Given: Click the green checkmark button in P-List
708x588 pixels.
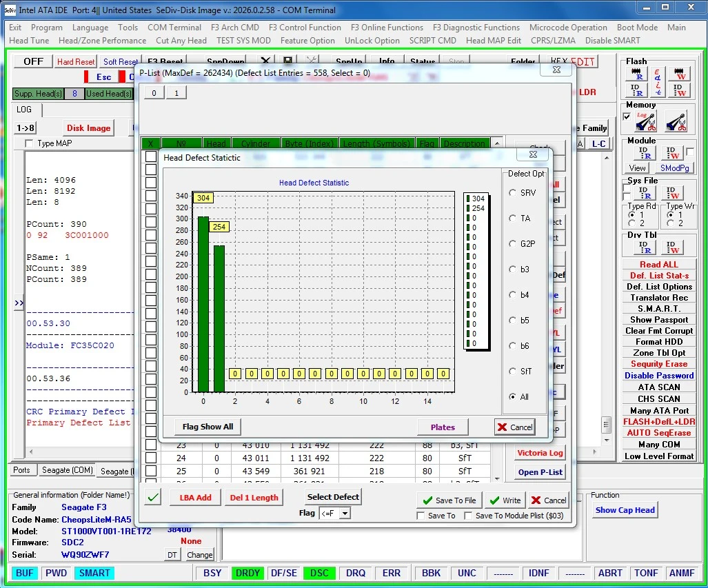Looking at the screenshot, I should point(153,498).
